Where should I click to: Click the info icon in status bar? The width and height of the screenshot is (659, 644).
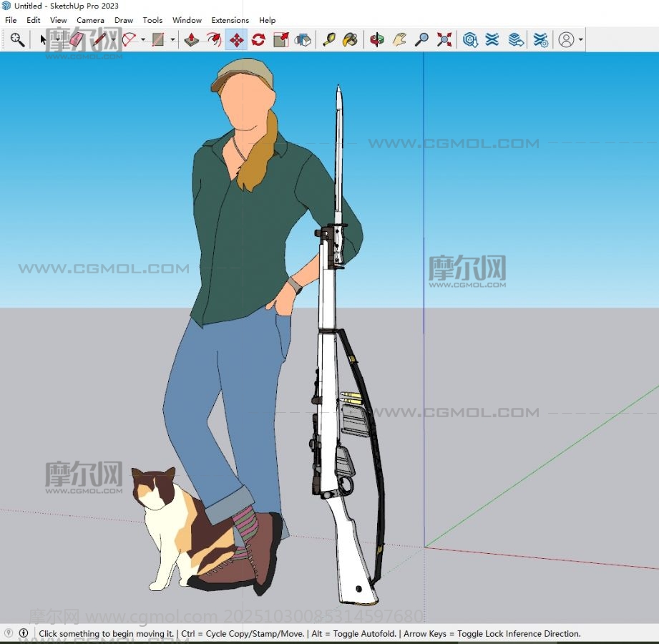coord(24,633)
